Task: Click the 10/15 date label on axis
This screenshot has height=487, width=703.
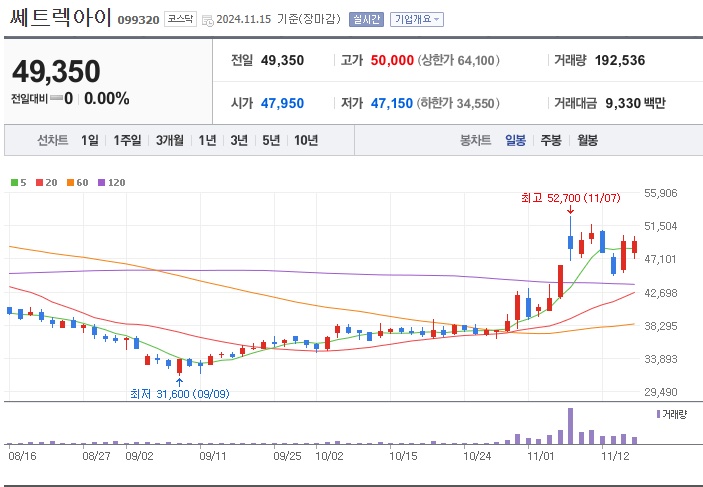Action: [403, 456]
